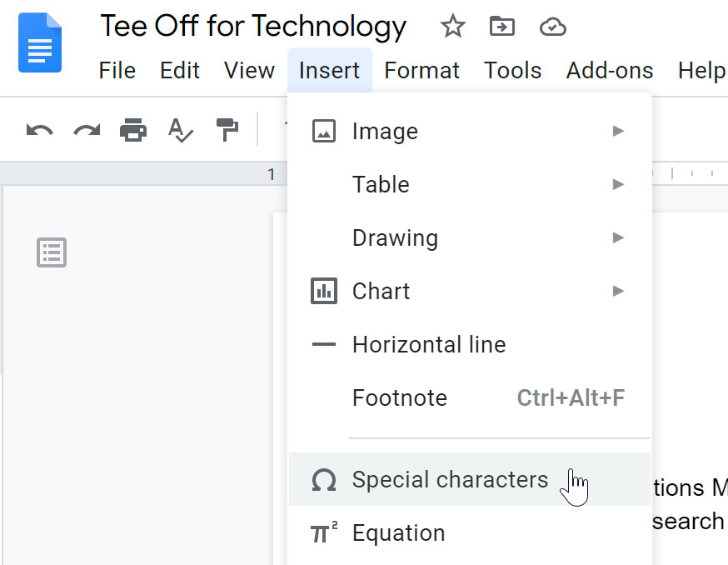Viewport: 728px width, 565px height.
Task: Click the Omega special characters icon
Action: click(x=324, y=479)
